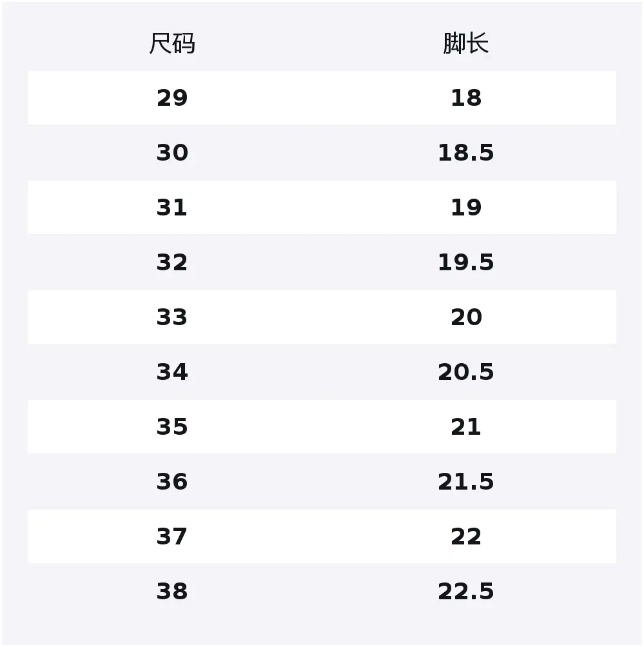Click the foot length 21 cell
Image resolution: width=644 pixels, height=647 pixels.
click(465, 427)
